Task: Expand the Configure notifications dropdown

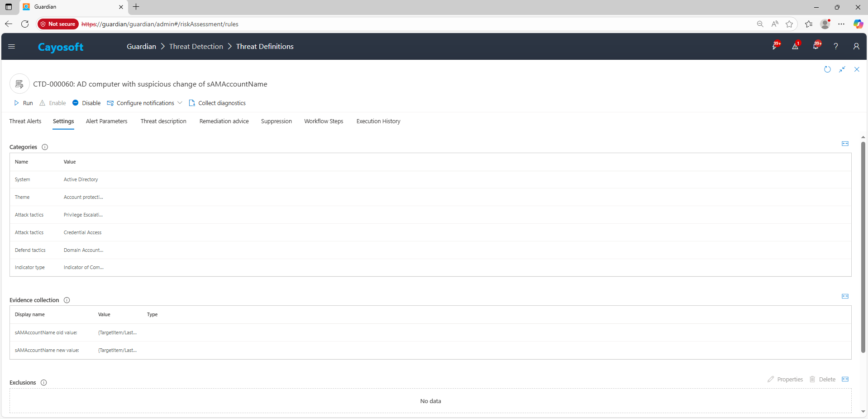Action: 180,103
